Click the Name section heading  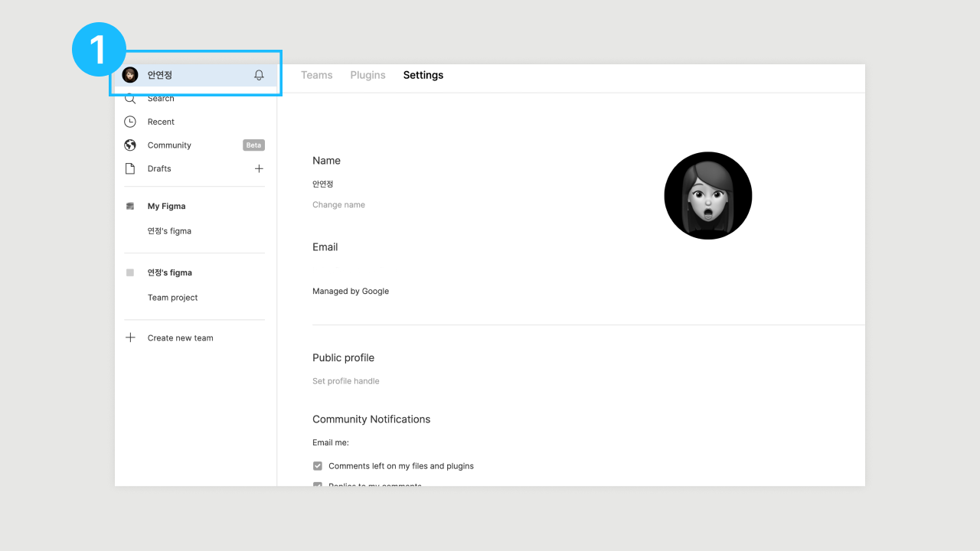coord(327,161)
